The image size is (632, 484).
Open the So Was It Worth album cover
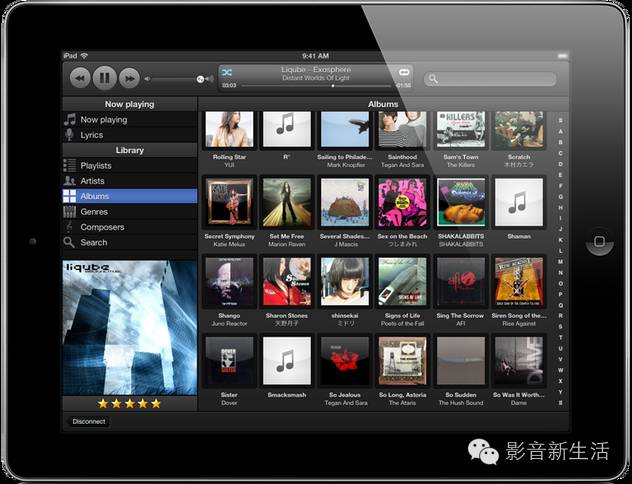519,361
